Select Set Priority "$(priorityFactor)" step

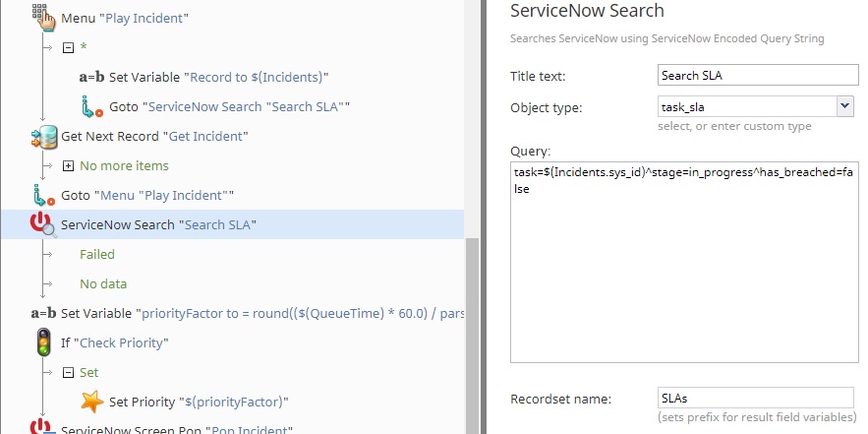click(x=199, y=402)
